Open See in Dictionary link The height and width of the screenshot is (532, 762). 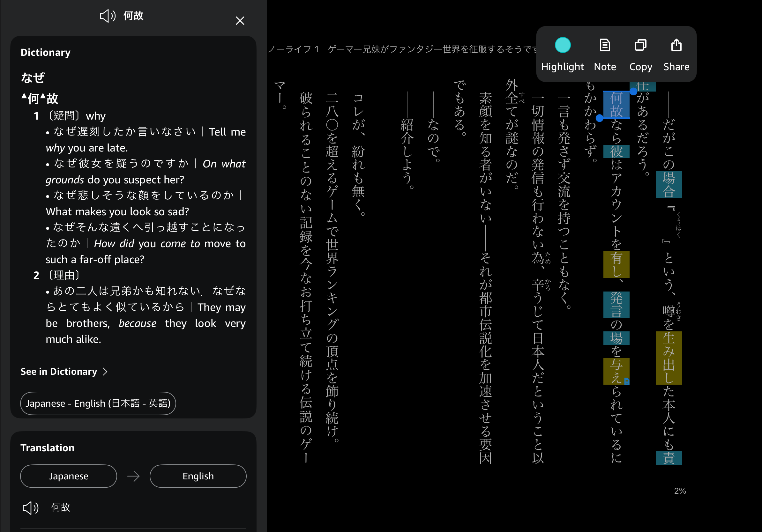(59, 372)
